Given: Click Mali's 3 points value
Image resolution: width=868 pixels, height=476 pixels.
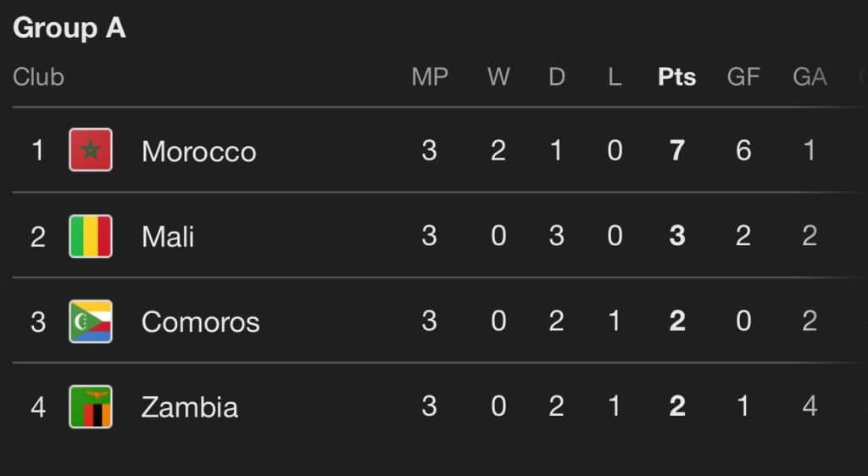Looking at the screenshot, I should tap(676, 236).
